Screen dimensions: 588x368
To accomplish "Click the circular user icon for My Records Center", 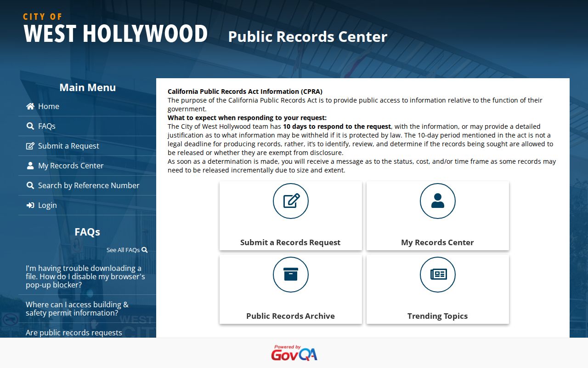I will (x=438, y=201).
